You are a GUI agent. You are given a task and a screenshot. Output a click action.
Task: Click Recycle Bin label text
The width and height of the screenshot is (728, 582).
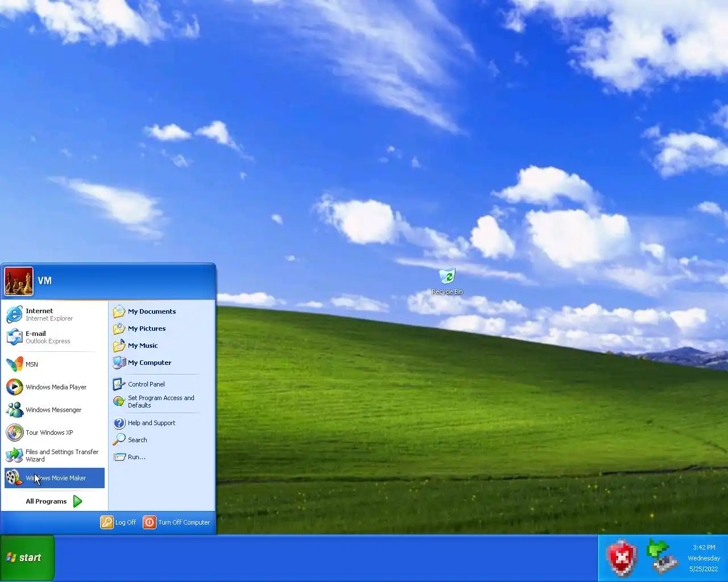447,292
